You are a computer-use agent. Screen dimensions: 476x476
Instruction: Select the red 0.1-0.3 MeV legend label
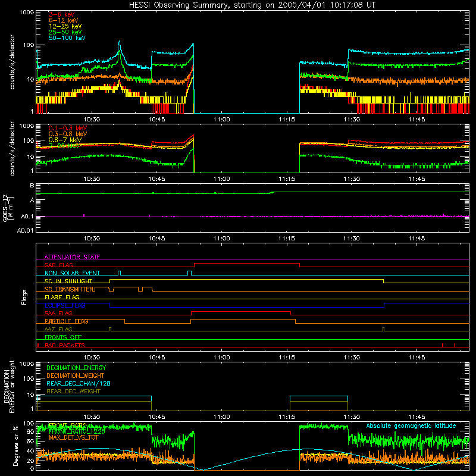[x=68, y=128]
